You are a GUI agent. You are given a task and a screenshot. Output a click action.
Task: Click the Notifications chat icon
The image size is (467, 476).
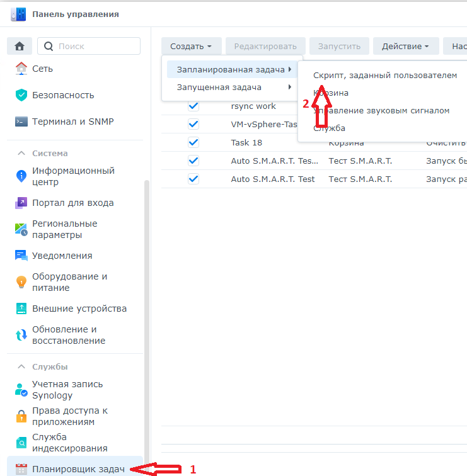pos(21,256)
